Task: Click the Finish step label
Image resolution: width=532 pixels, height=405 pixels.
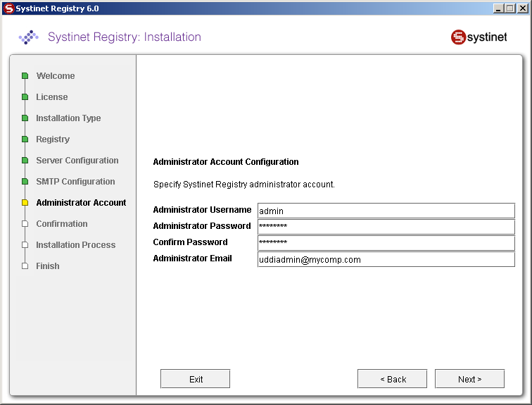Action: [x=48, y=266]
